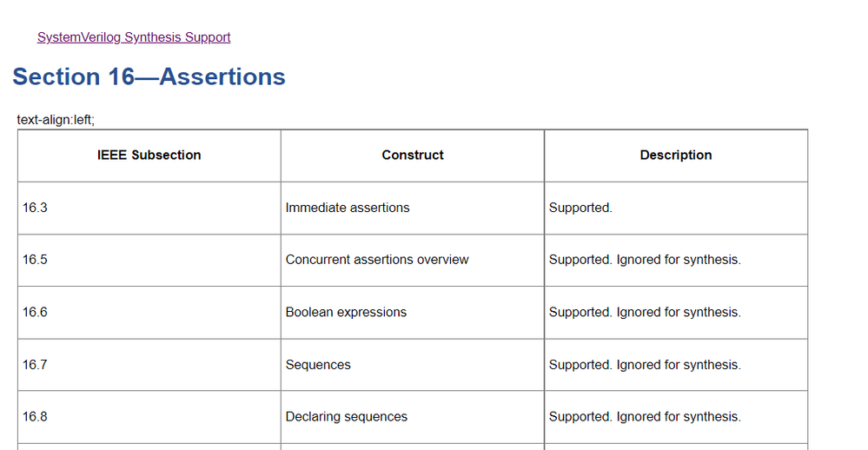Select the 16.7 subsection cell

(36, 365)
